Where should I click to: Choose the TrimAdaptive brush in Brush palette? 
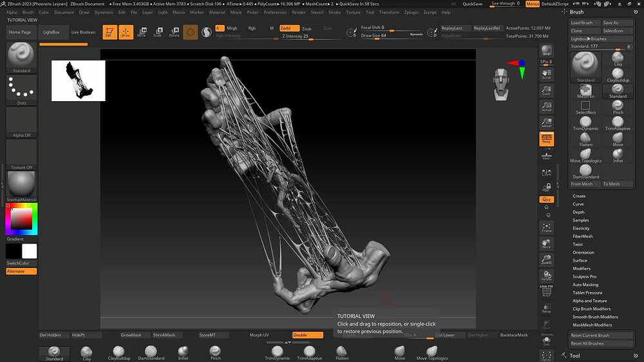coord(618,123)
